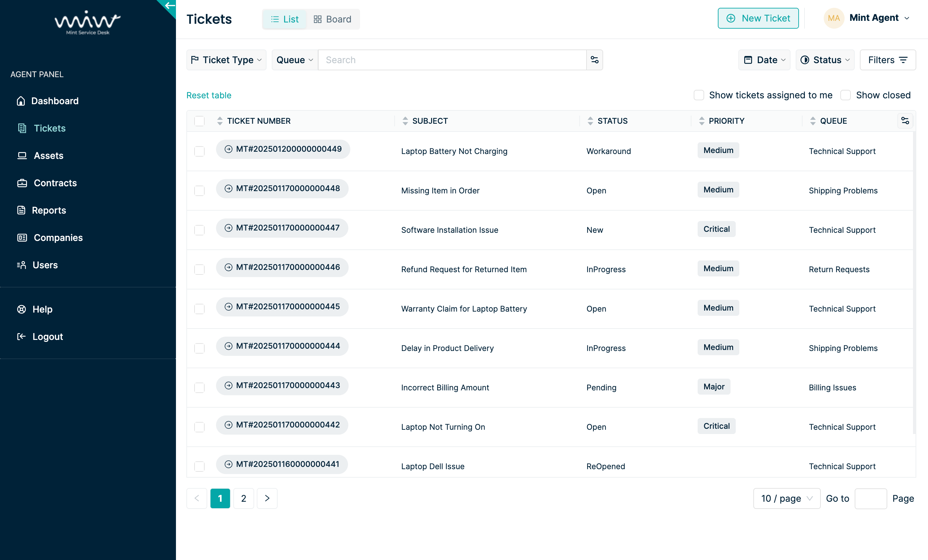Screen dimensions: 928x560
Task: Click Reset table link
Action: (209, 95)
